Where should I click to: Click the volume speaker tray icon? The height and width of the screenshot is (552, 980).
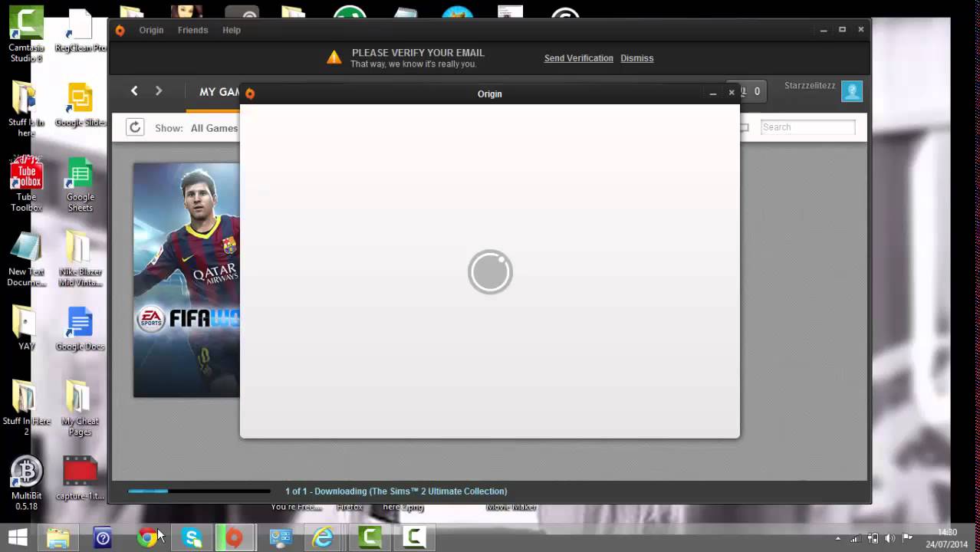tap(890, 538)
